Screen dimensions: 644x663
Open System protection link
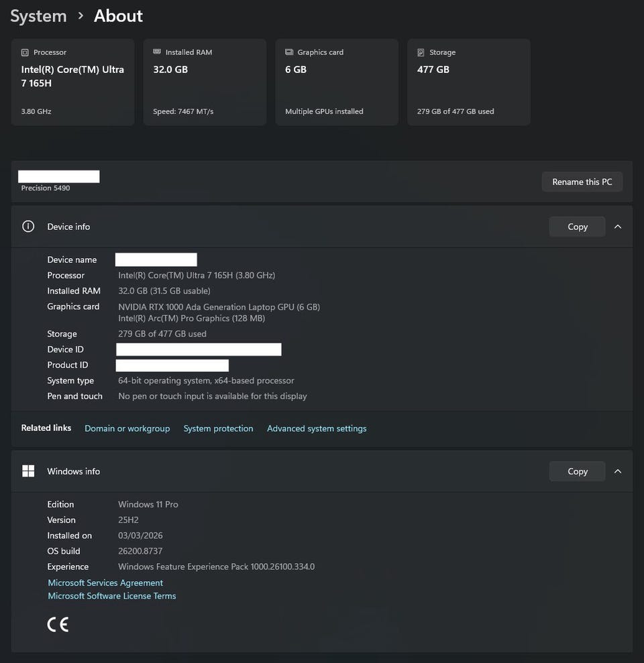(218, 428)
